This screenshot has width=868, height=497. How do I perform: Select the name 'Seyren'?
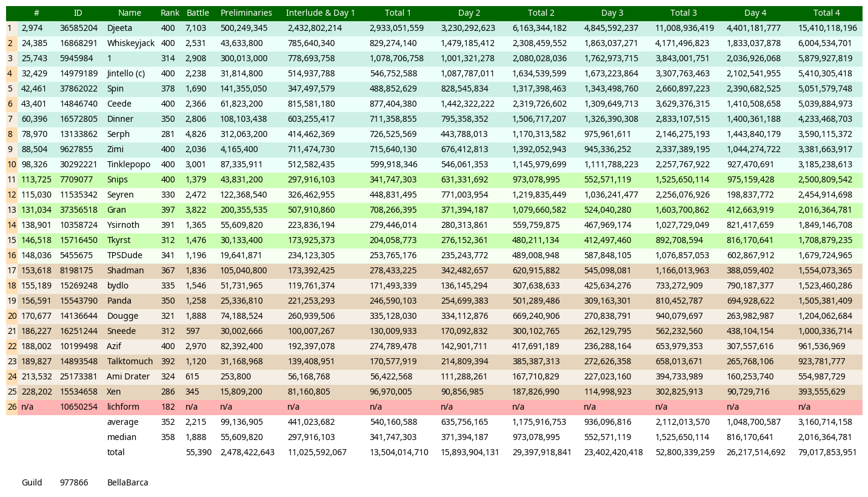pyautogui.click(x=119, y=195)
